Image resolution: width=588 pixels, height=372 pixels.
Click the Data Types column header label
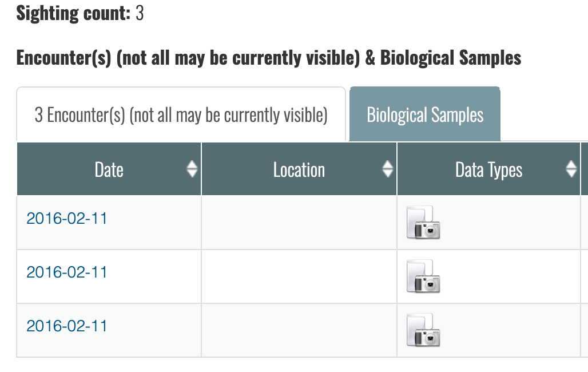(x=488, y=170)
